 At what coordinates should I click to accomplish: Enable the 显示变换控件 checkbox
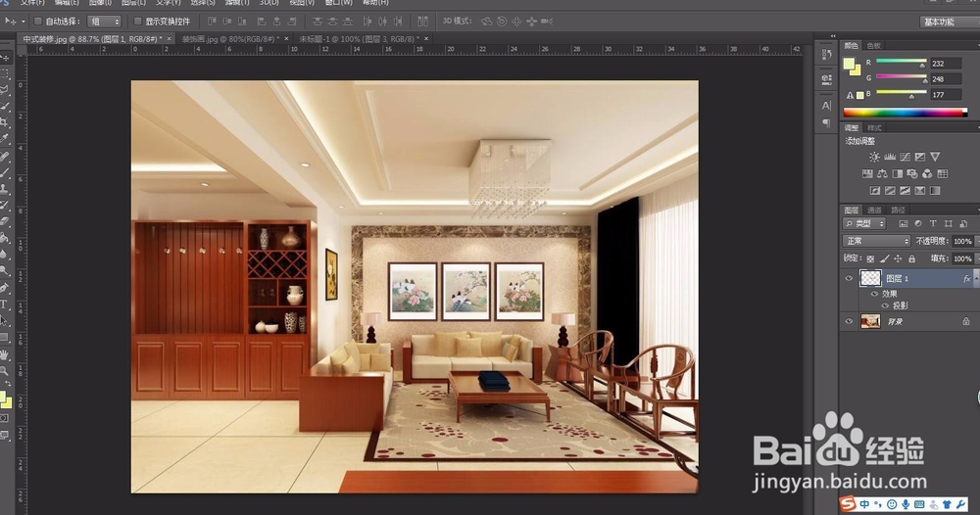(137, 22)
